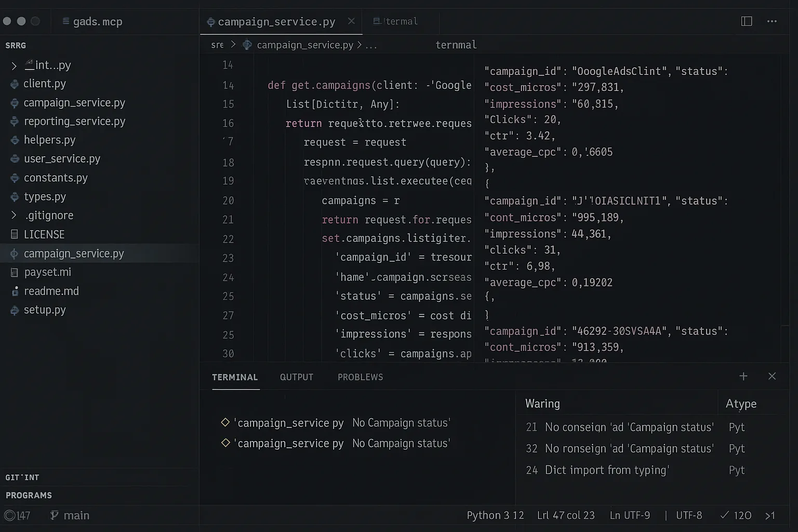Close the campaign_service.py editor tab
Image resolution: width=798 pixels, height=532 pixels.
tap(351, 21)
